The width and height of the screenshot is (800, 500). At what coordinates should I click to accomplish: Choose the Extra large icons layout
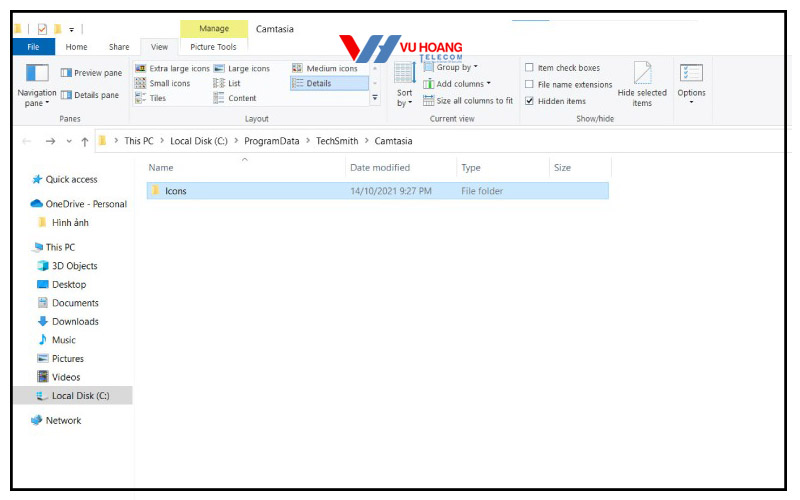172,68
